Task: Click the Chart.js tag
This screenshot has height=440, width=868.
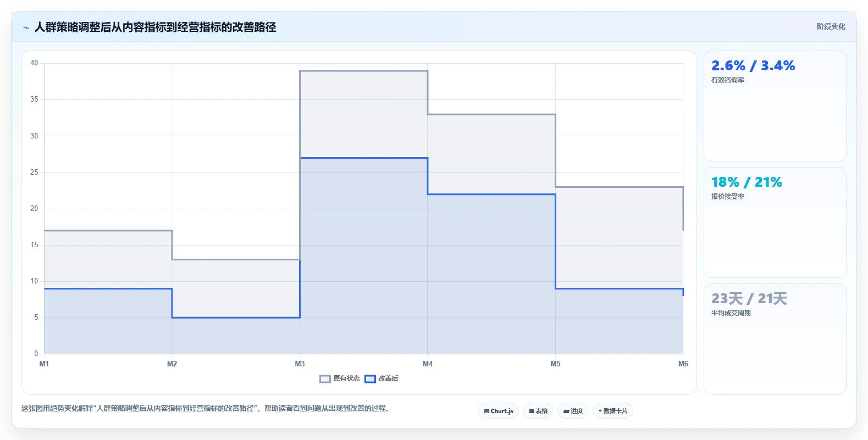Action: click(x=499, y=411)
